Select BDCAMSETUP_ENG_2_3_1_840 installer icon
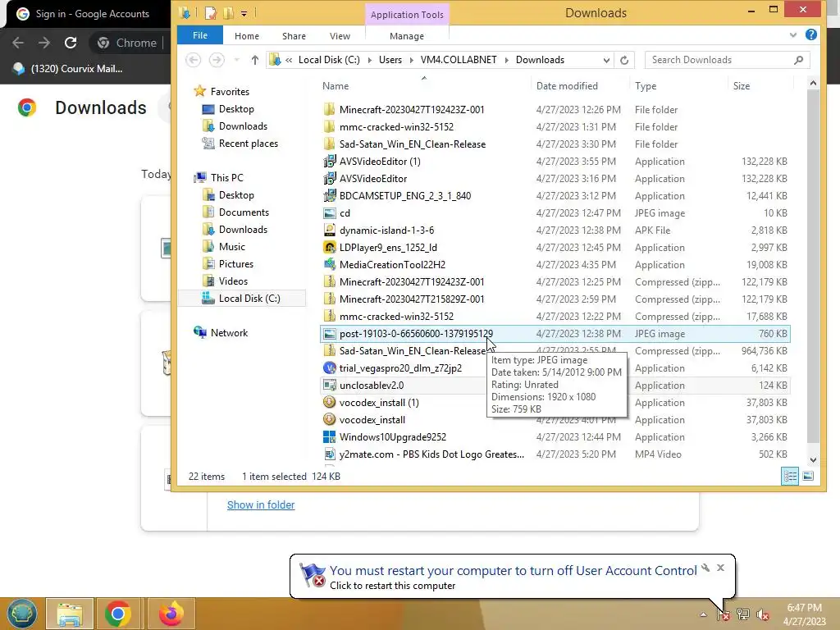Image resolution: width=840 pixels, height=630 pixels. [x=330, y=195]
